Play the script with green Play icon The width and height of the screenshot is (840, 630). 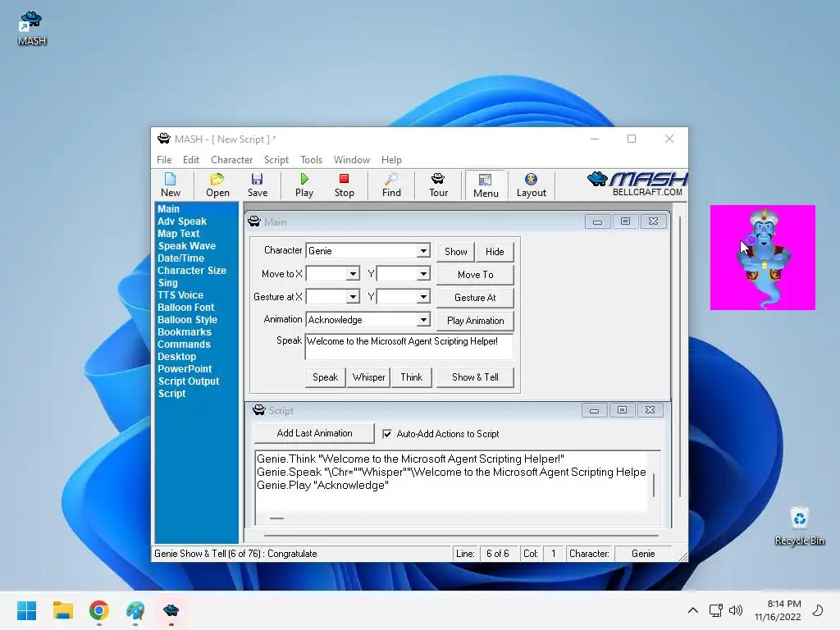pyautogui.click(x=304, y=185)
